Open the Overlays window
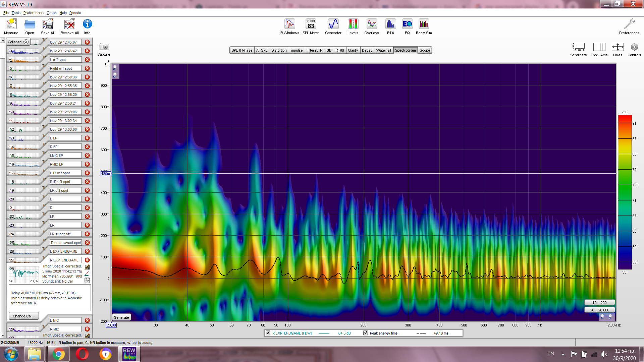 (372, 26)
